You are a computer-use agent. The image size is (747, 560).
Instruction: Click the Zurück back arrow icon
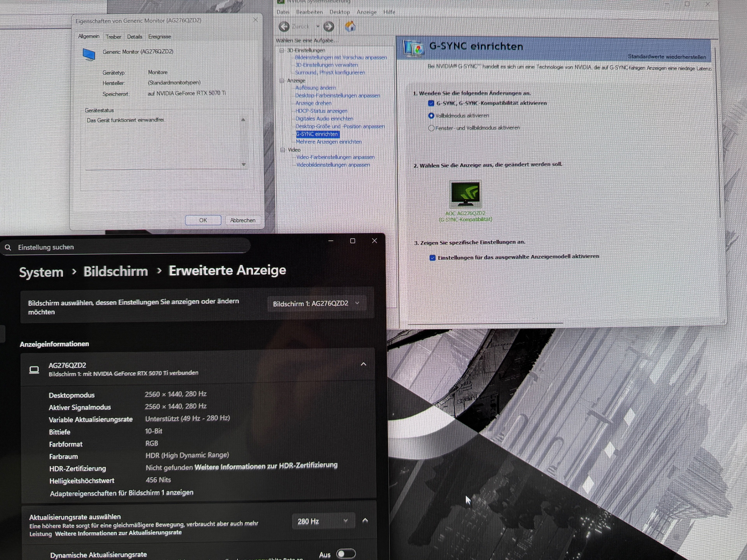(x=284, y=26)
